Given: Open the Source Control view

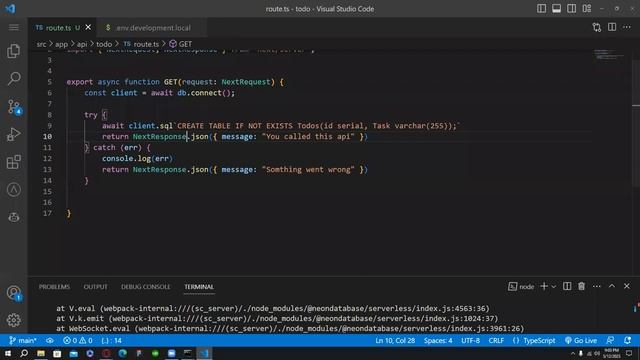Looking at the screenshot, I should 13,107.
